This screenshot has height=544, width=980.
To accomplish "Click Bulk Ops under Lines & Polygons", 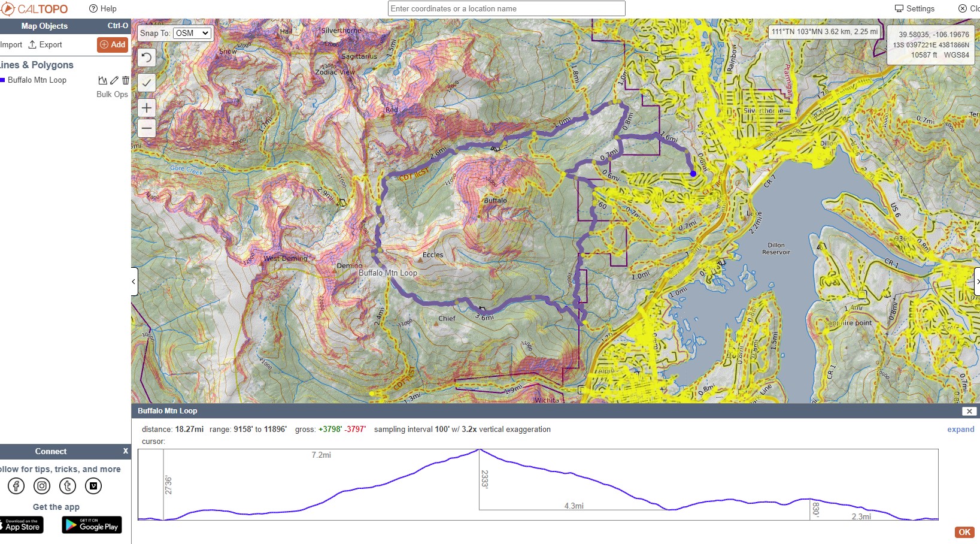I will coord(112,95).
